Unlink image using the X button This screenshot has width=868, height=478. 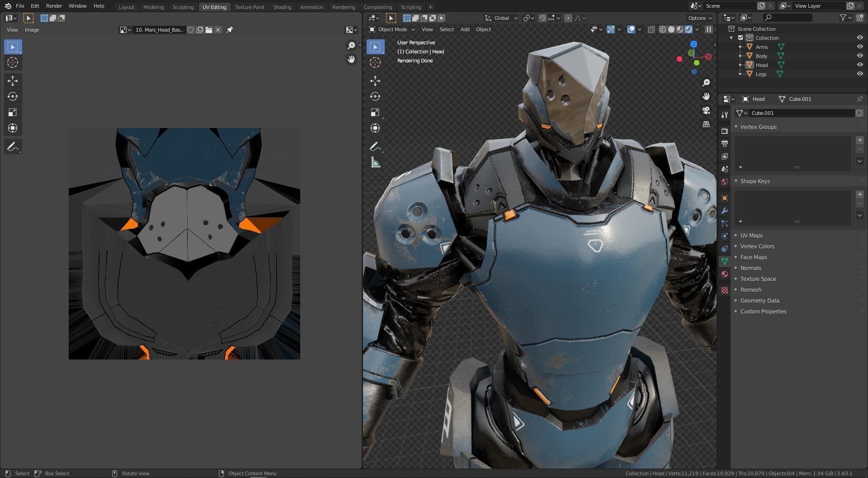[x=218, y=30]
